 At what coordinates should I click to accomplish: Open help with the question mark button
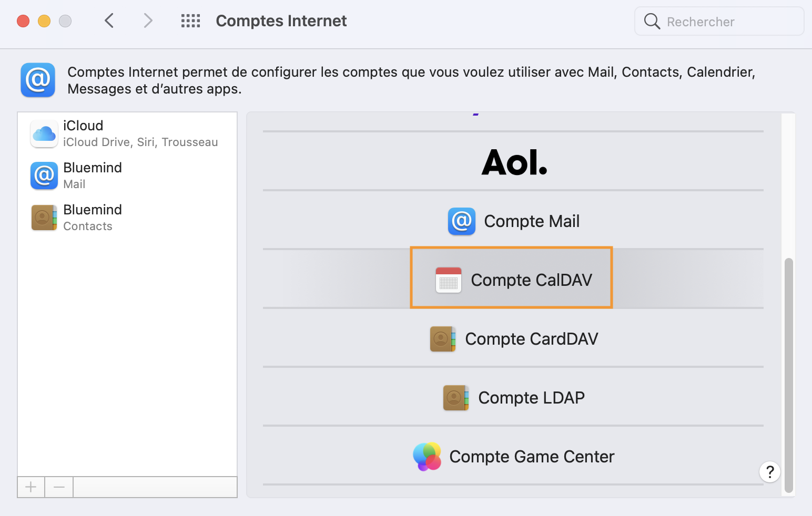pyautogui.click(x=769, y=471)
